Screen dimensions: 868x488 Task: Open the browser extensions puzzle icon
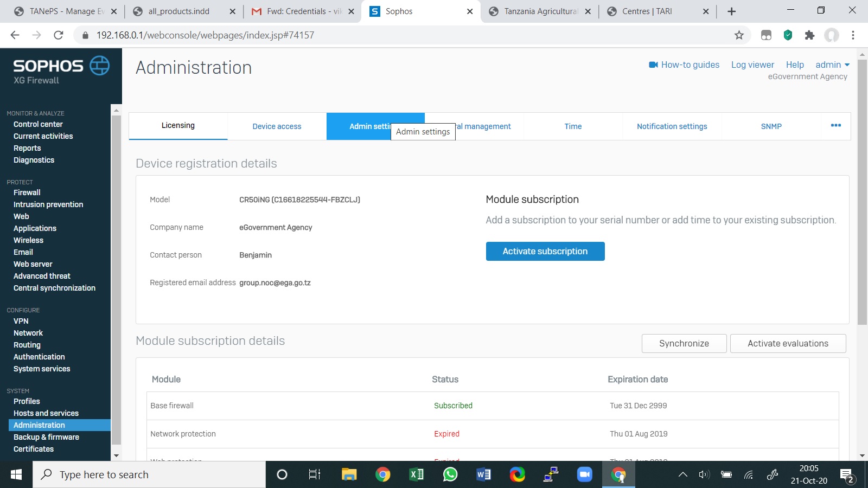click(809, 35)
